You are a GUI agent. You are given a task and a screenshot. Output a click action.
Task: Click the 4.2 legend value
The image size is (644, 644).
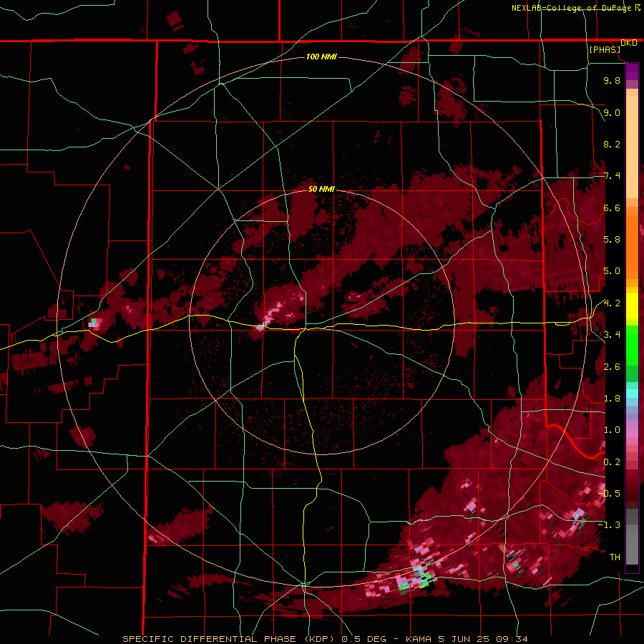pyautogui.click(x=612, y=303)
